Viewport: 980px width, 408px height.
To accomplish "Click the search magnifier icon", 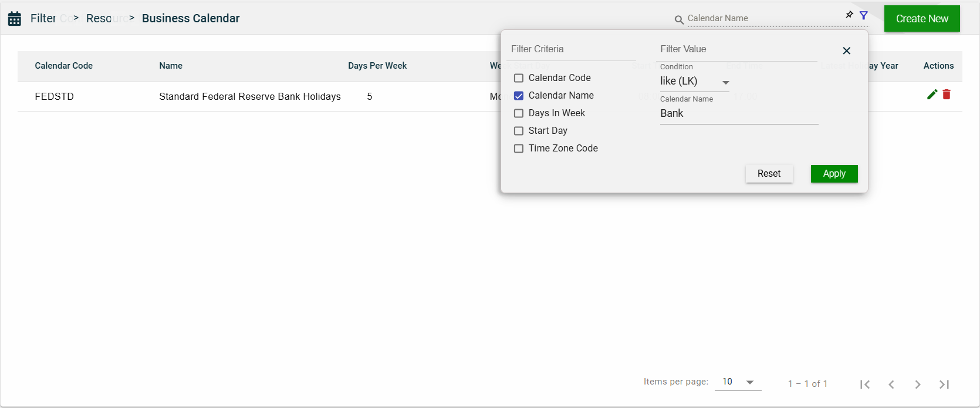I will point(679,20).
